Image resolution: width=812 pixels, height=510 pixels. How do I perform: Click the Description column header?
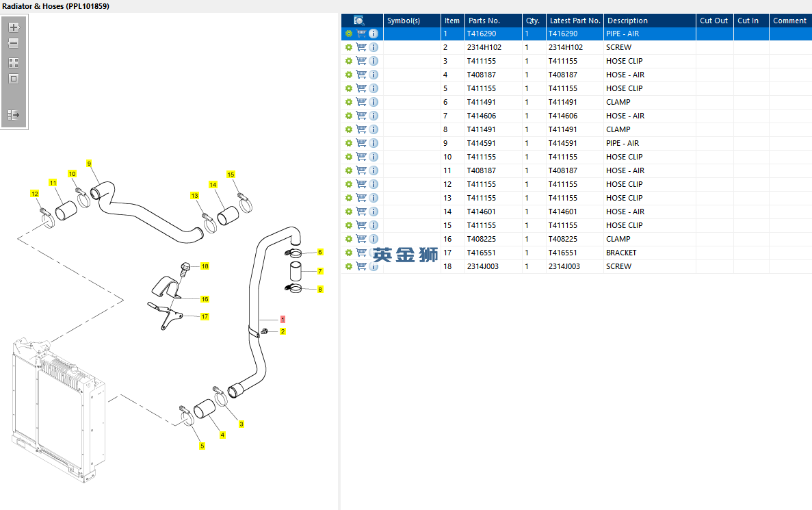tap(627, 21)
